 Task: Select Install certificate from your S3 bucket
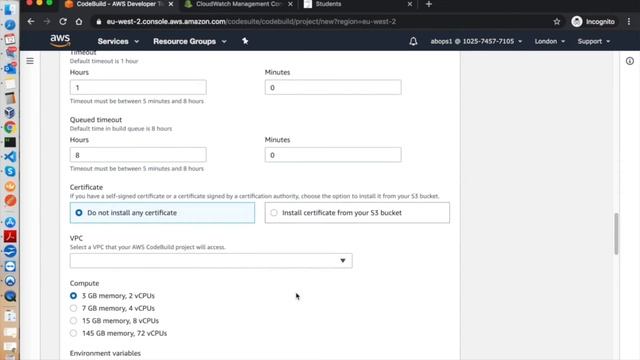point(357,213)
